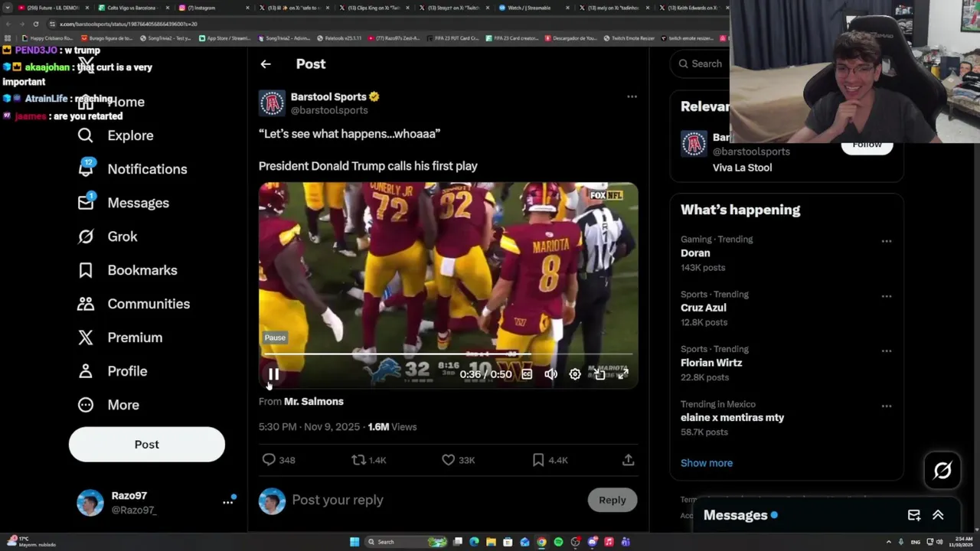Screen dimensions: 980x551
Task: Expand the More menu in the sidebar
Action: (x=109, y=405)
